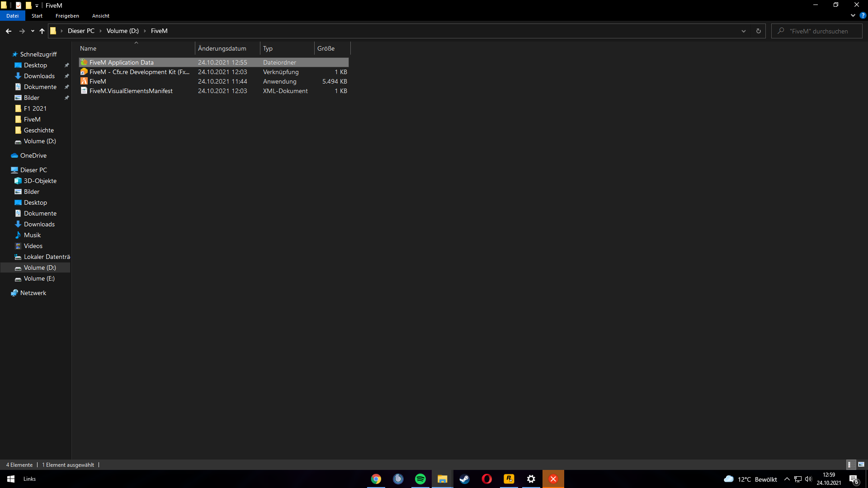Expand the recent locations dropdown in navigation bar
This screenshot has height=488, width=868.
coord(32,31)
